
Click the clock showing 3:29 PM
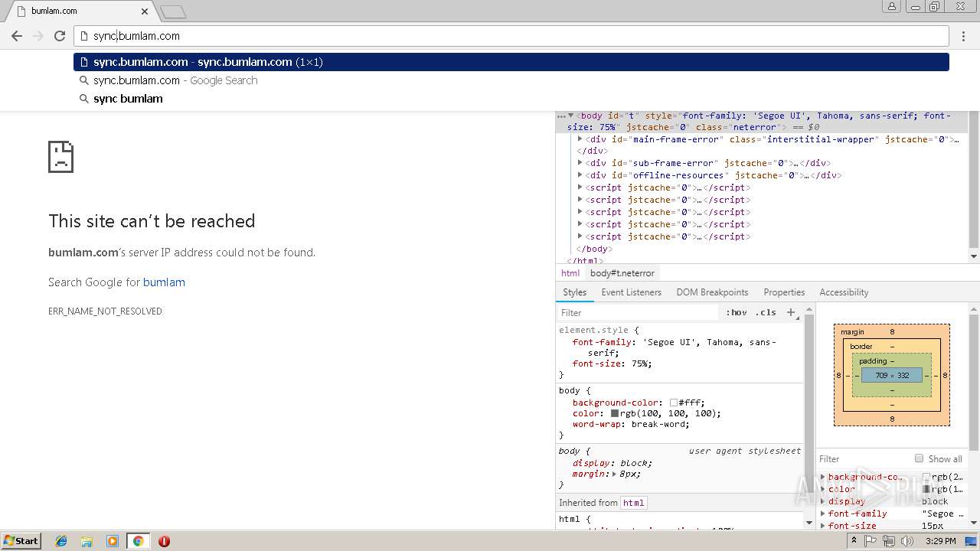coord(940,541)
